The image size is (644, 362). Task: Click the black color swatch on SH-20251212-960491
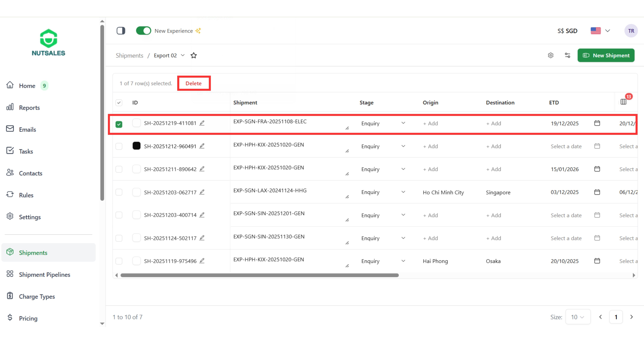(x=137, y=146)
